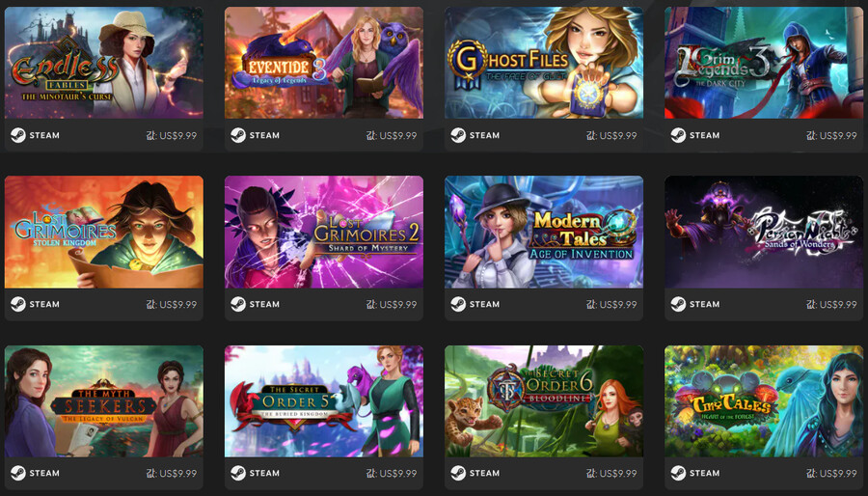Click the Steam icon under Eventide 3
This screenshot has height=496, width=868.
tap(238, 135)
